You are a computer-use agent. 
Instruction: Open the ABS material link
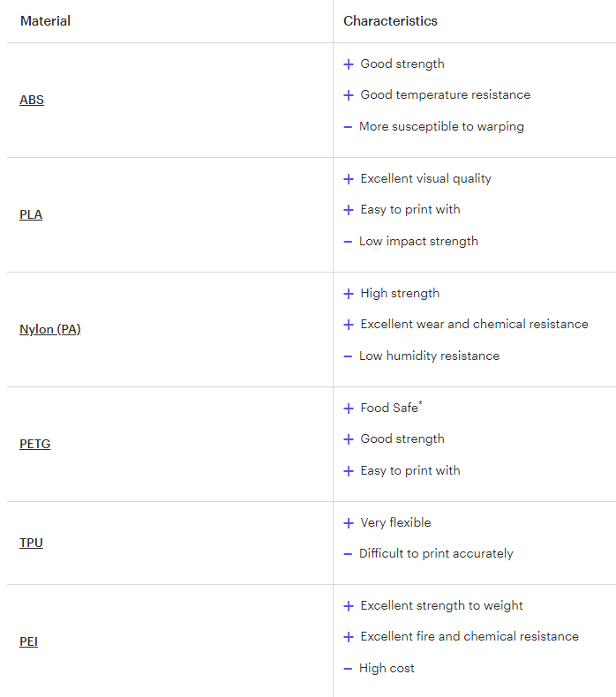pos(32,100)
